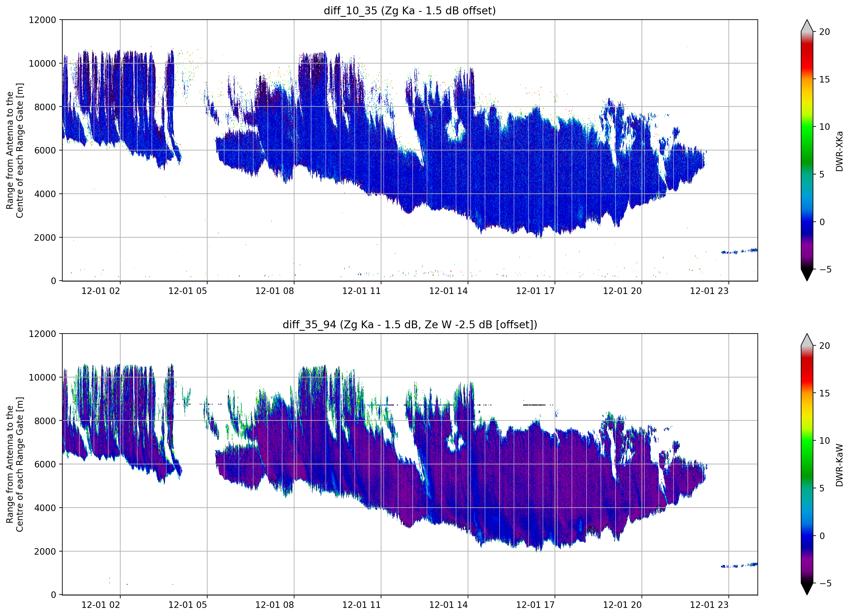The height and width of the screenshot is (616, 850).
Task: Click x-axis tick "12-01 05" under the diff_10_35 plot
Action: 188,291
